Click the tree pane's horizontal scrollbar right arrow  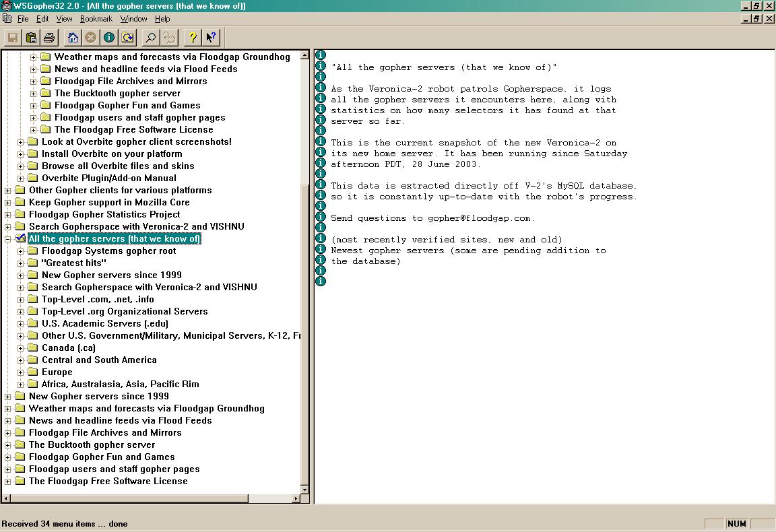pyautogui.click(x=296, y=498)
